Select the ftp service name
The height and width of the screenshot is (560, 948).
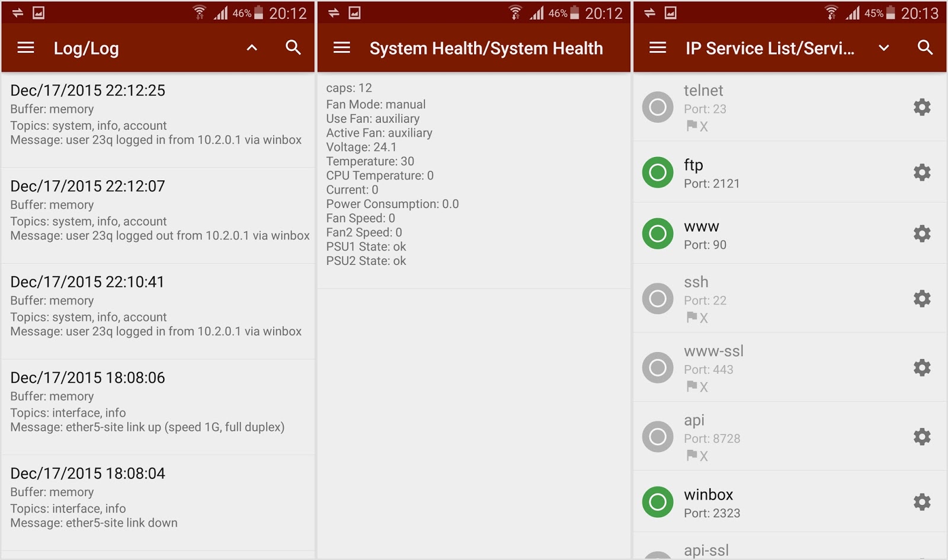[x=693, y=165]
